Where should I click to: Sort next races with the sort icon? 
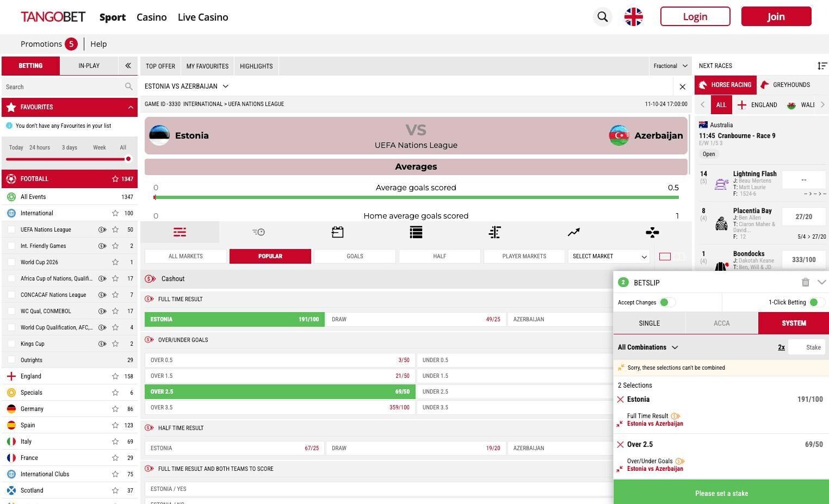(822, 66)
